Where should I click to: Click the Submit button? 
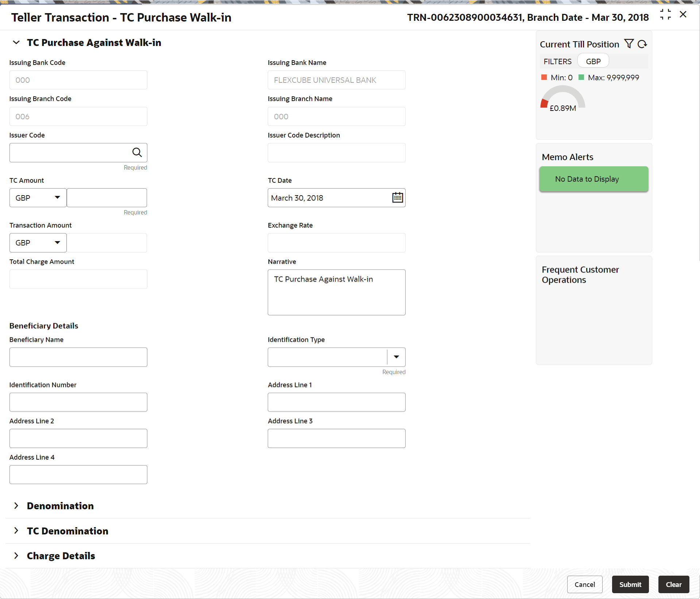pos(630,584)
